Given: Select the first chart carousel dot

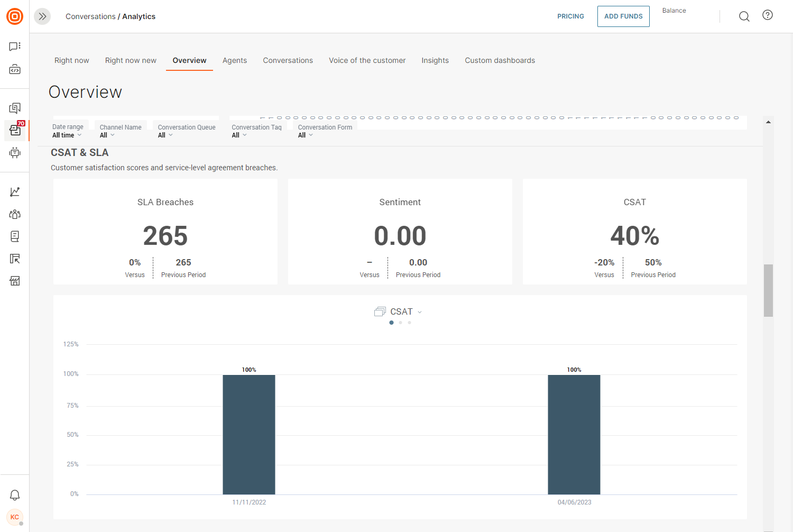Looking at the screenshot, I should click(x=392, y=323).
